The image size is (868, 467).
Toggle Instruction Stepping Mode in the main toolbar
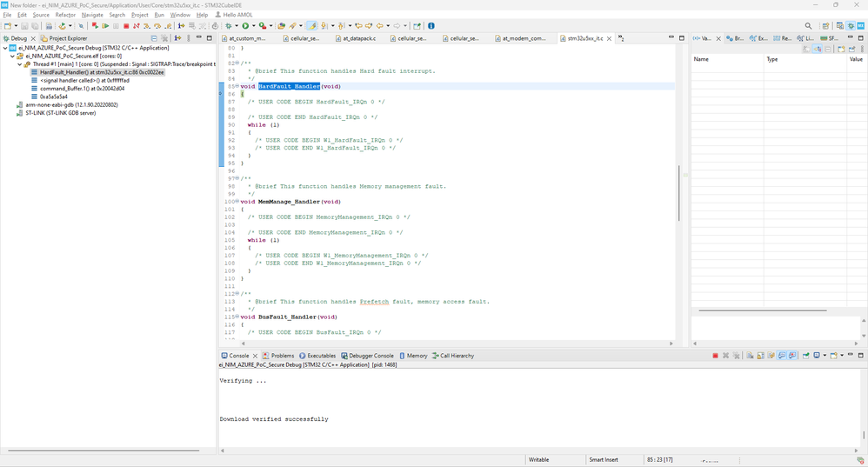coord(181,25)
